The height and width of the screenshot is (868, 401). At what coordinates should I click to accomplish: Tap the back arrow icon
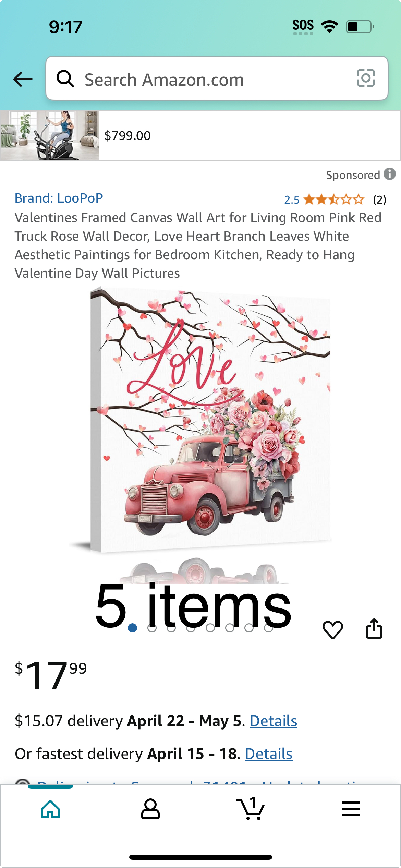click(23, 80)
